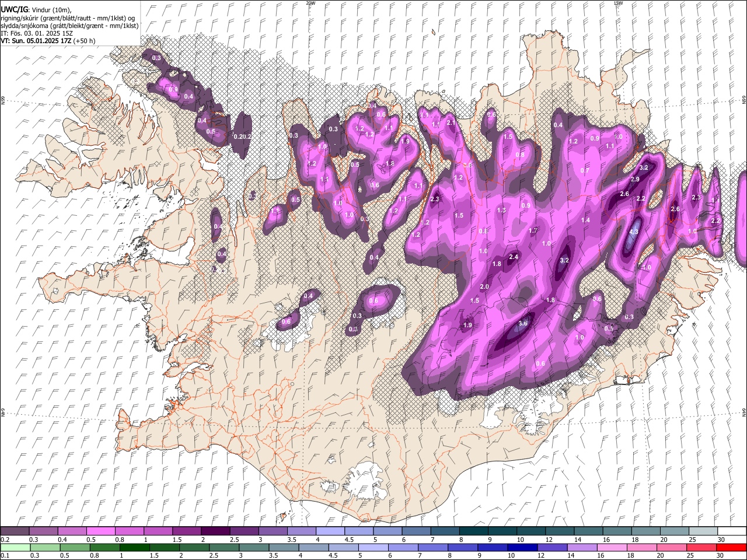This screenshot has width=747, height=560.
Task: Select the 'slydda/snjókoma' legend description line
Action: pos(69,26)
